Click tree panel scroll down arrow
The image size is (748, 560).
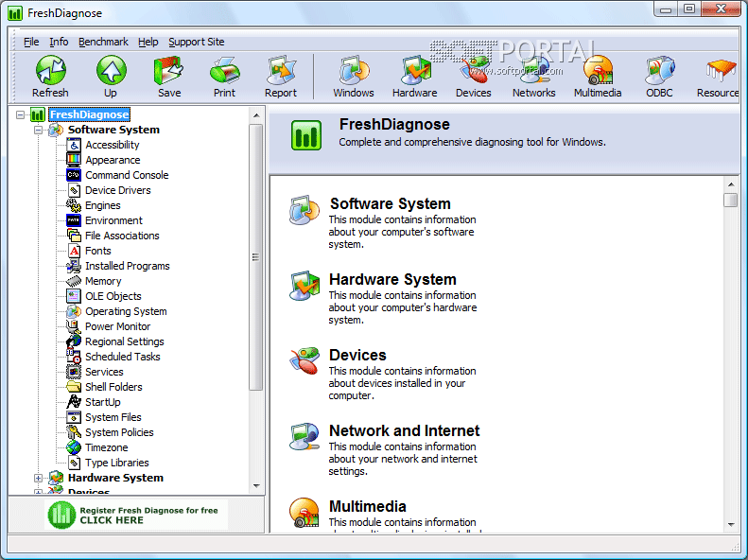(256, 486)
